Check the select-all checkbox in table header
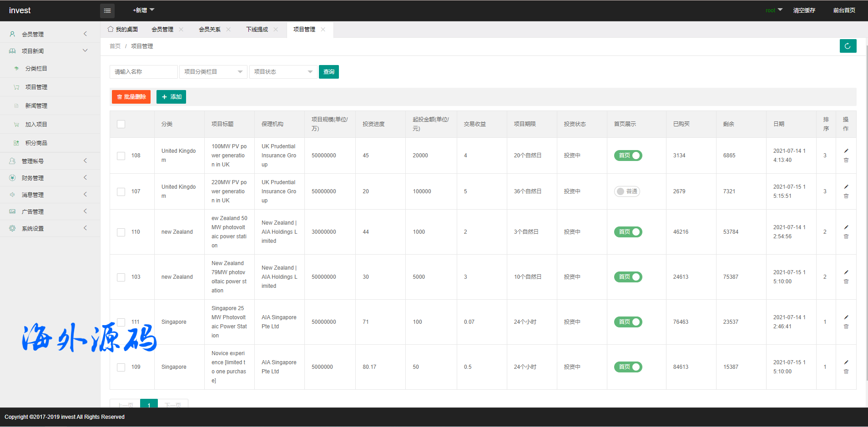 [121, 124]
